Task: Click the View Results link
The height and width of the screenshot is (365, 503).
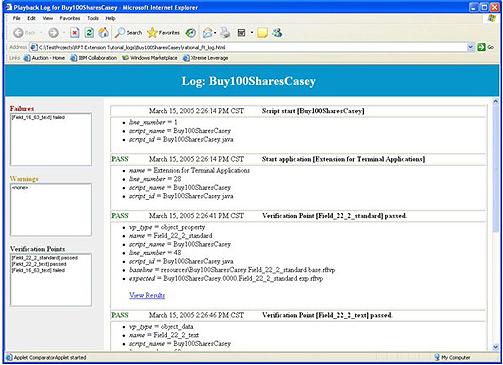Action: click(147, 295)
